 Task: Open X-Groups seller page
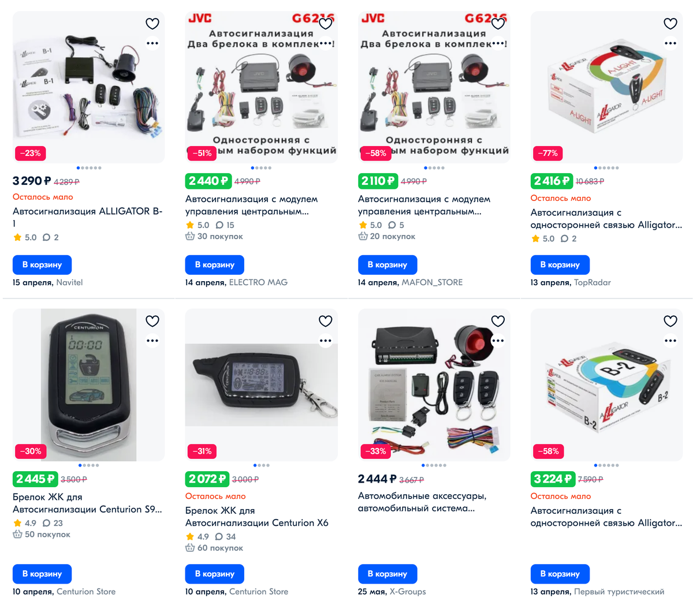[x=408, y=592]
